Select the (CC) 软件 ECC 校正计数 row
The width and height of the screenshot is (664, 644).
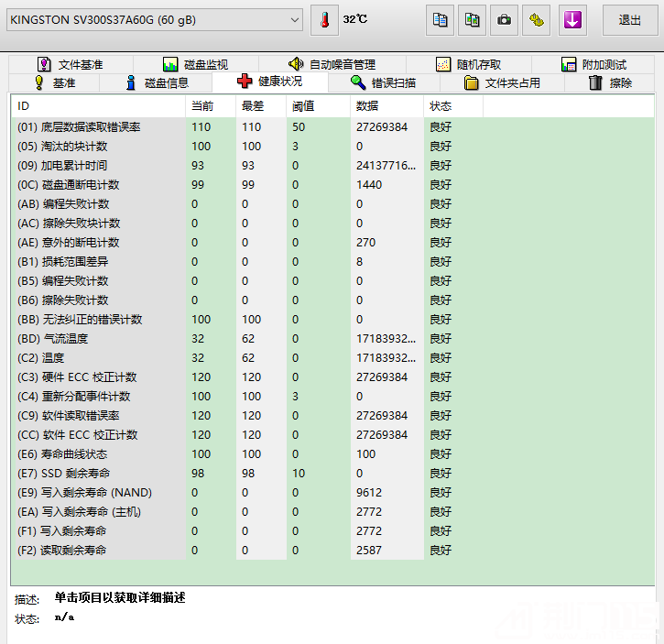[x=332, y=435]
